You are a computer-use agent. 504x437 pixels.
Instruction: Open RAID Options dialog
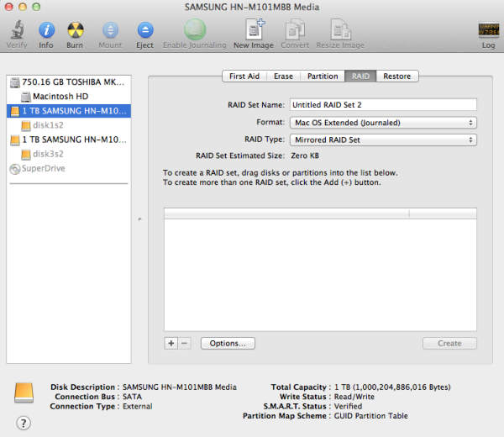pos(228,343)
